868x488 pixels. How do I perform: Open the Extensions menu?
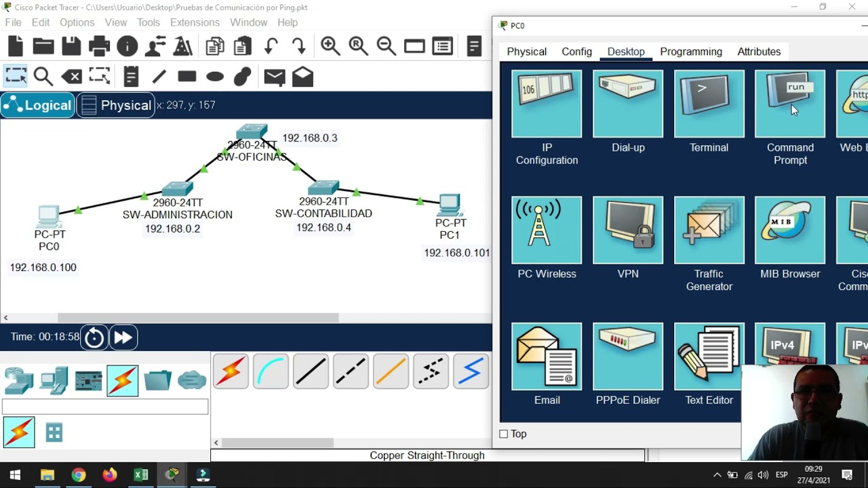[x=195, y=22]
